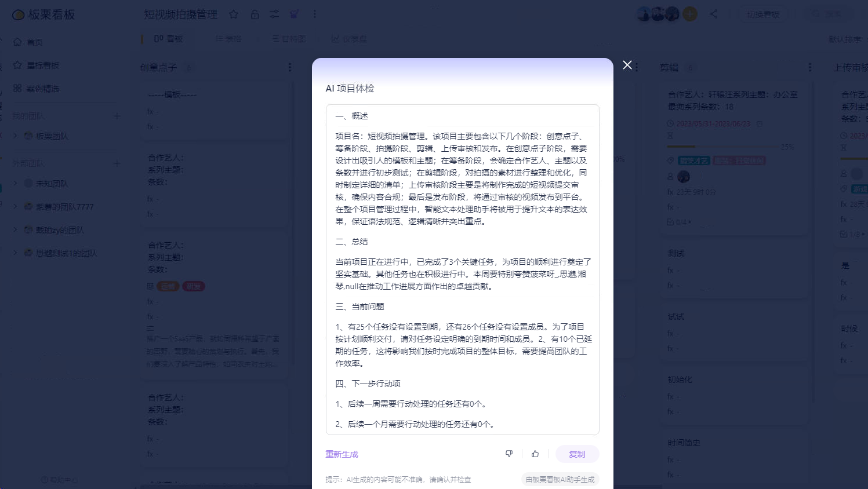The image size is (868, 489).
Task: Switch to the 表格 view tab
Action: [x=228, y=39]
